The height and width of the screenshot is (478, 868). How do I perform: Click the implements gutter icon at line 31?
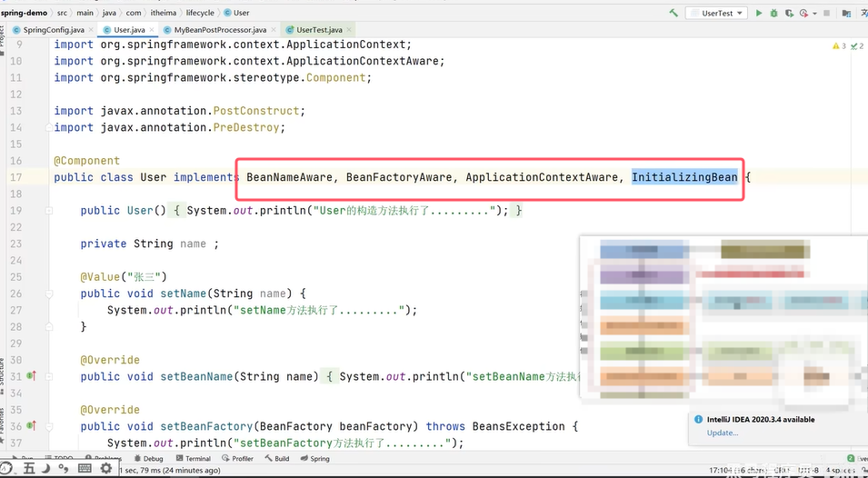tap(32, 376)
